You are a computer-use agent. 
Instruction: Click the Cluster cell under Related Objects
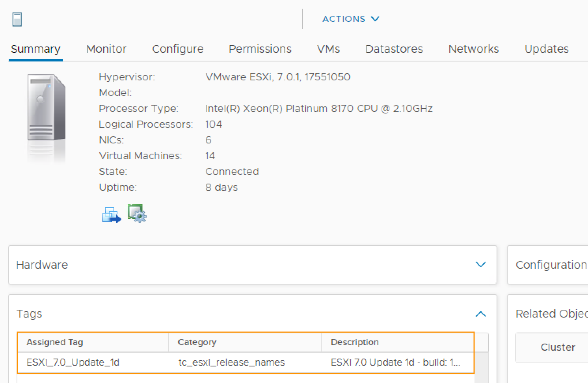[558, 347]
